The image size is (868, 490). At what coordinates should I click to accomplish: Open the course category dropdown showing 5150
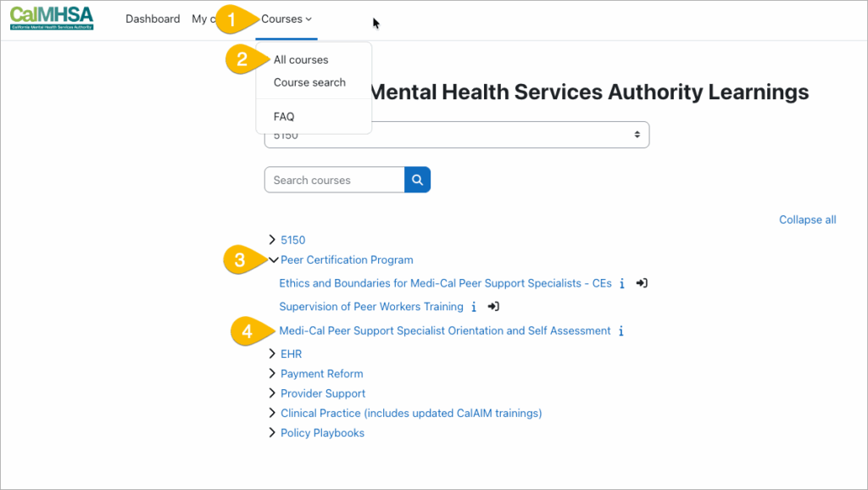coord(457,135)
